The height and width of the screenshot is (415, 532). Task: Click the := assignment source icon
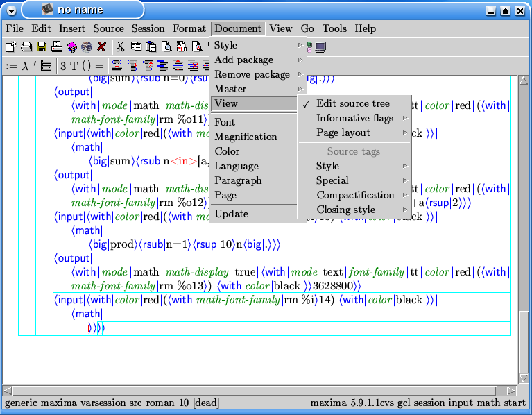12,66
